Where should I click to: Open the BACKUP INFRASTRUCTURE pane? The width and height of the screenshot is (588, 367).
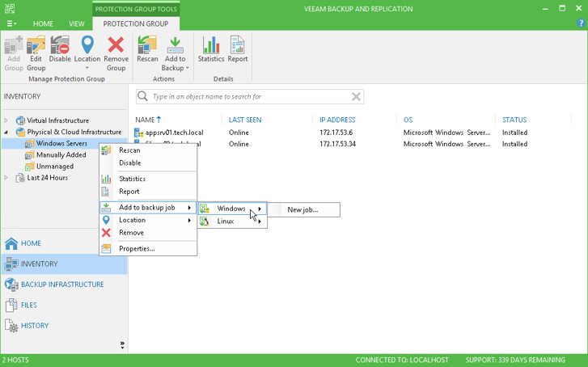click(x=65, y=285)
